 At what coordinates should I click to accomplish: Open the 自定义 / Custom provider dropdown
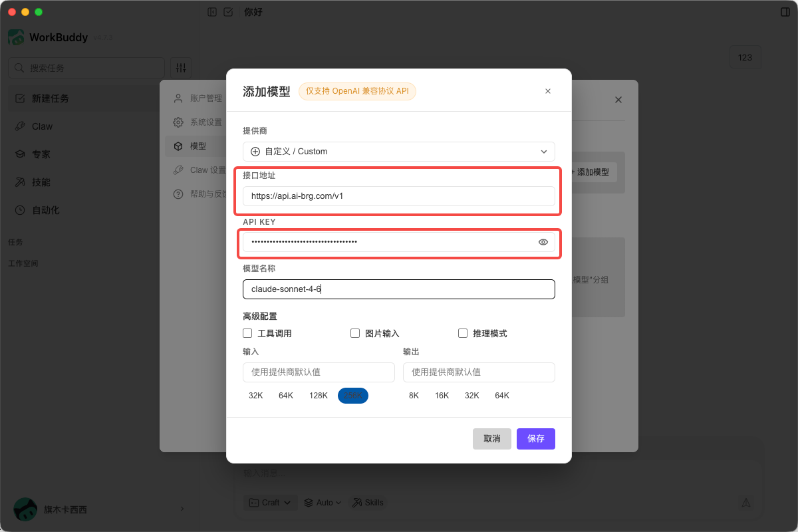(399, 152)
